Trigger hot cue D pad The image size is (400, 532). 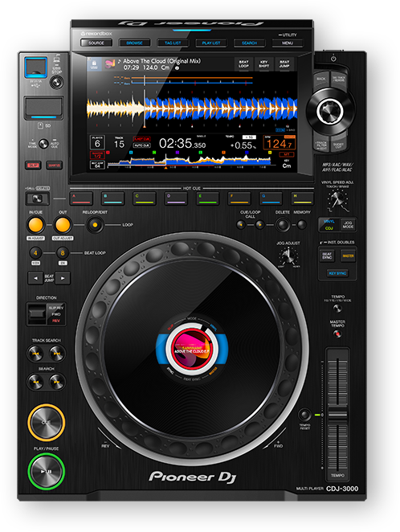176,198
